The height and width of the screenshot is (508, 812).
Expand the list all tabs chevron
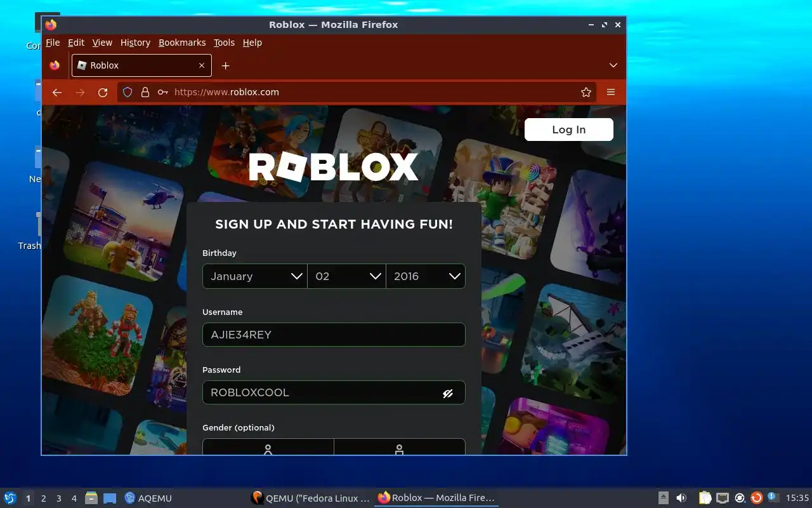[613, 65]
